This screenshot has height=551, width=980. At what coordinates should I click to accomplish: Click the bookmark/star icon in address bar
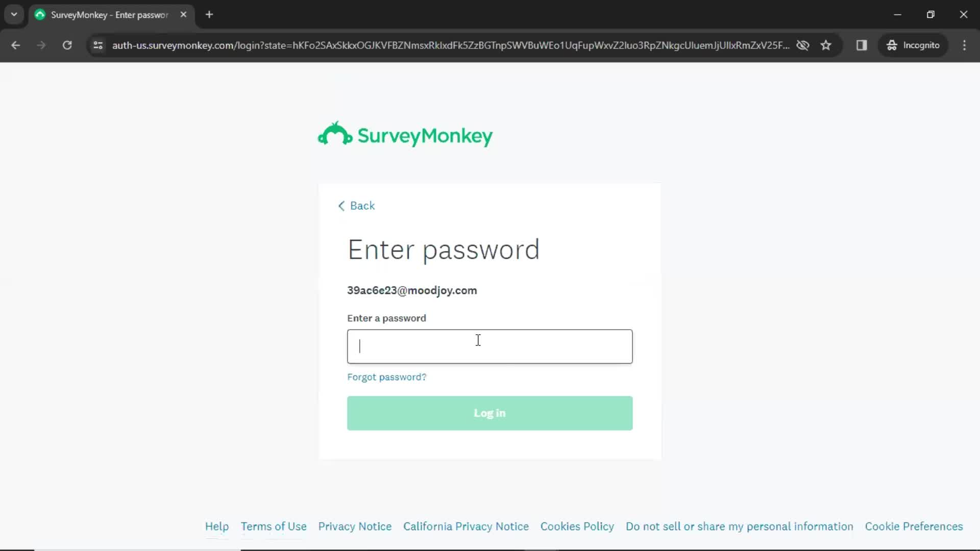(826, 45)
